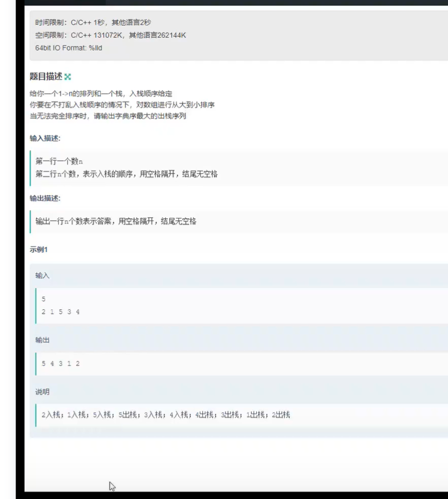Viewport: 448px width, 499px height.
Task: Click the time limit line 时间限制
Action: pos(93,22)
